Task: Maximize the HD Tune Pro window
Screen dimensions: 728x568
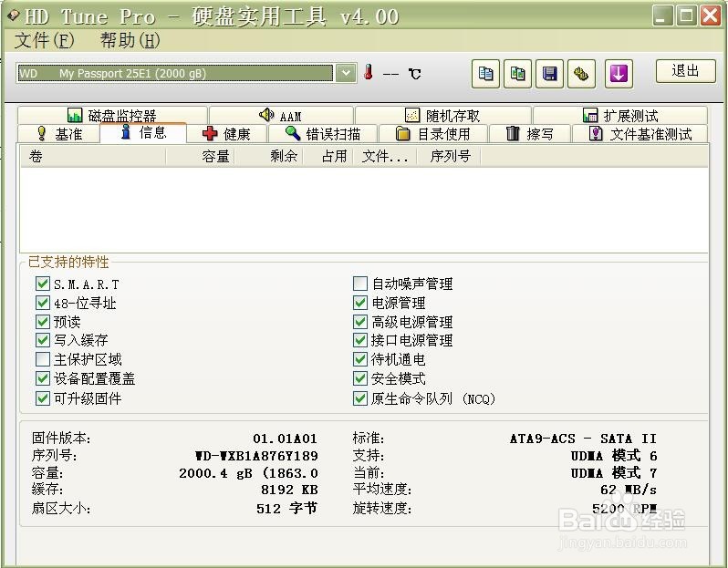Action: tap(686, 16)
